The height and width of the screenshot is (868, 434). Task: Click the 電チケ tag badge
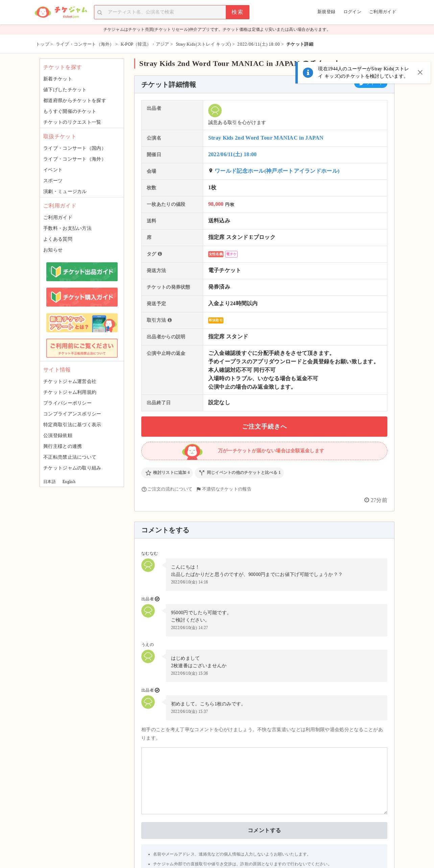click(x=231, y=254)
